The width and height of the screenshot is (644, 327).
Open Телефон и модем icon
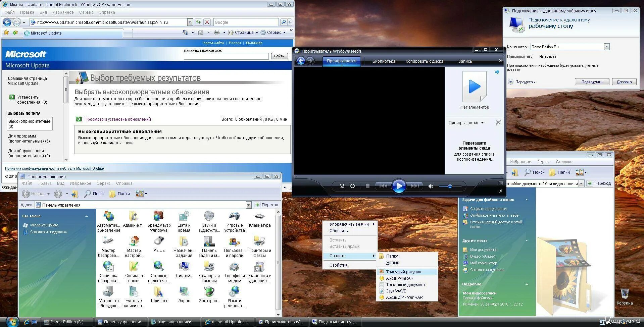[234, 272]
